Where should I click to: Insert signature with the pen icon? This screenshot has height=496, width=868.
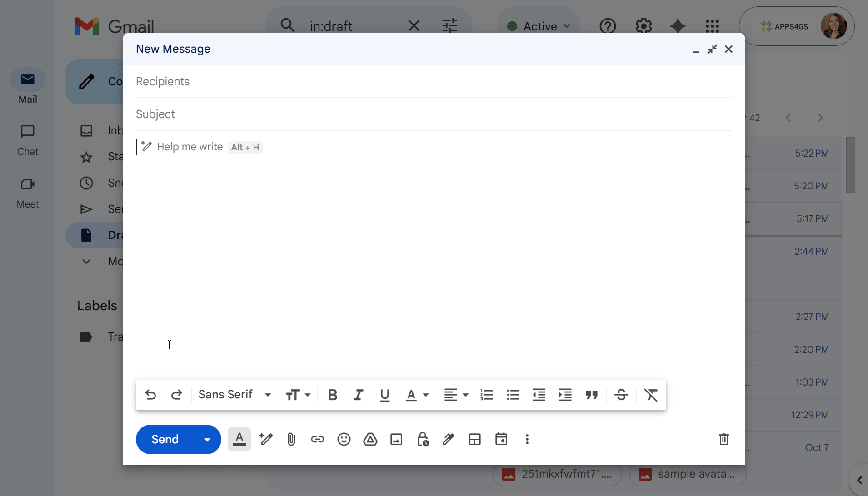(449, 439)
